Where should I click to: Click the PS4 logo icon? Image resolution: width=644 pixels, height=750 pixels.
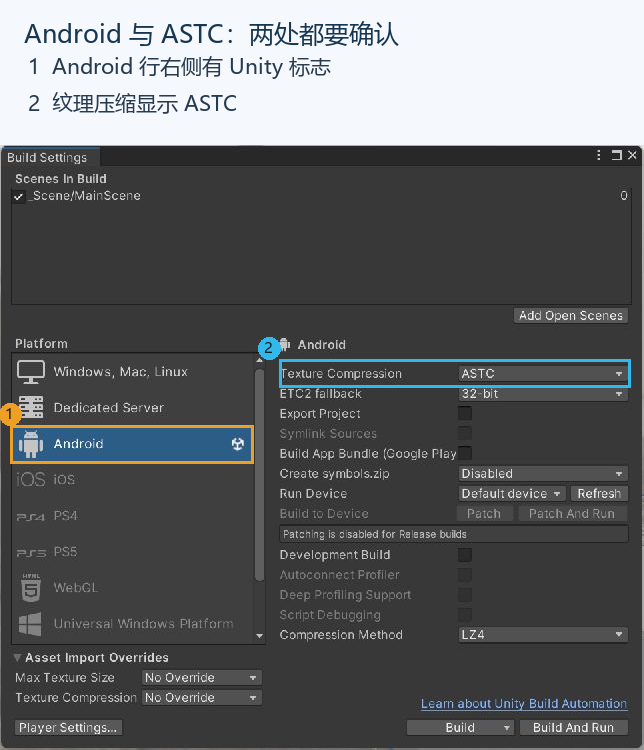pyautogui.click(x=31, y=517)
